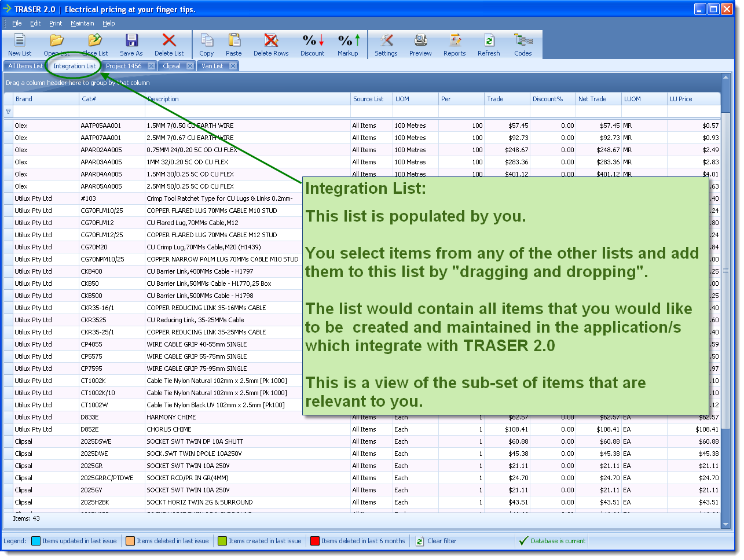Open the Codes icon
The height and width of the screenshot is (560, 744).
(523, 40)
